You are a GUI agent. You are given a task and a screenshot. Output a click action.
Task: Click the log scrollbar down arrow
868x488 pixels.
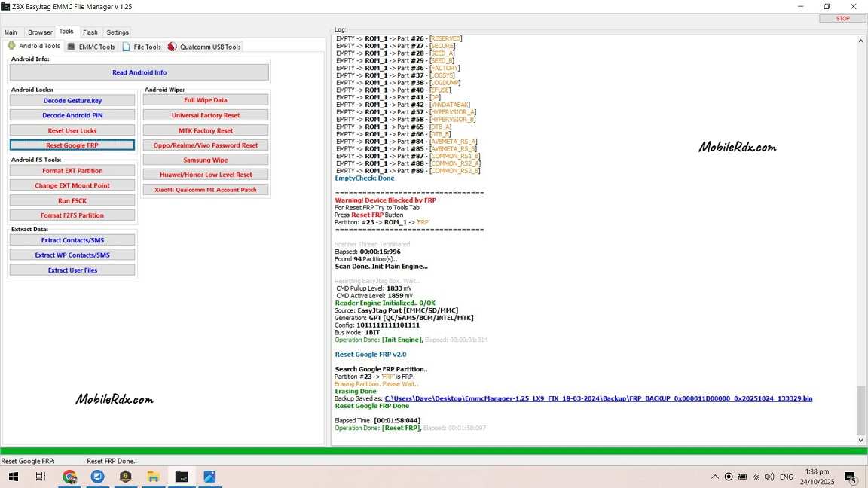(860, 440)
